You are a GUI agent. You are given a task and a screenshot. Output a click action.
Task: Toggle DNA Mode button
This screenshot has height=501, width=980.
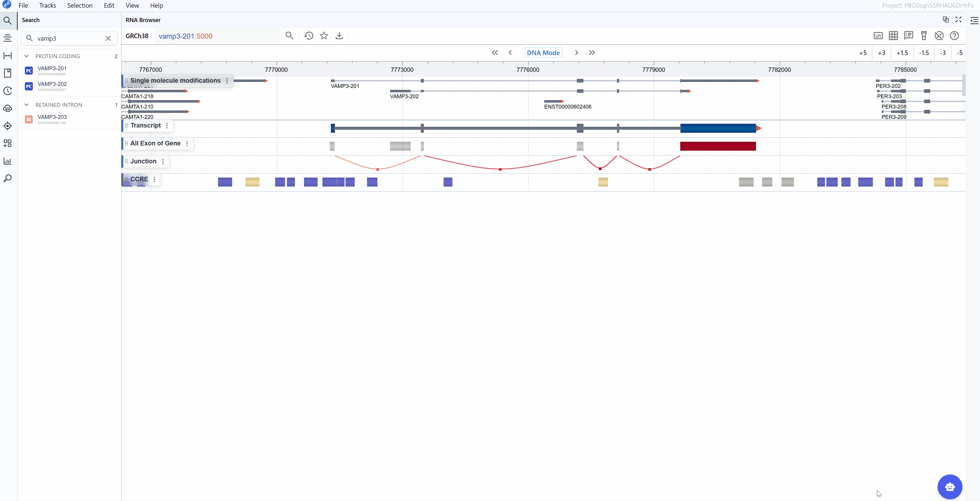point(543,53)
